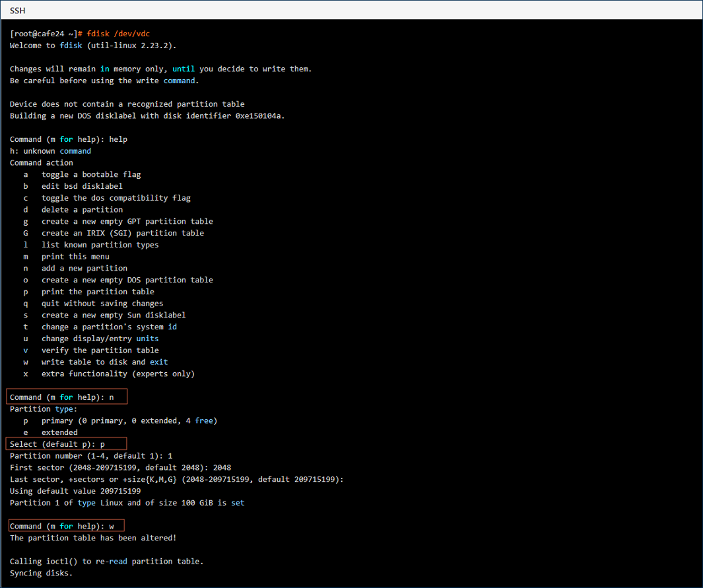Viewport: 703px width, 588px height.
Task: Click the 'print this menu' row
Action: [67, 256]
